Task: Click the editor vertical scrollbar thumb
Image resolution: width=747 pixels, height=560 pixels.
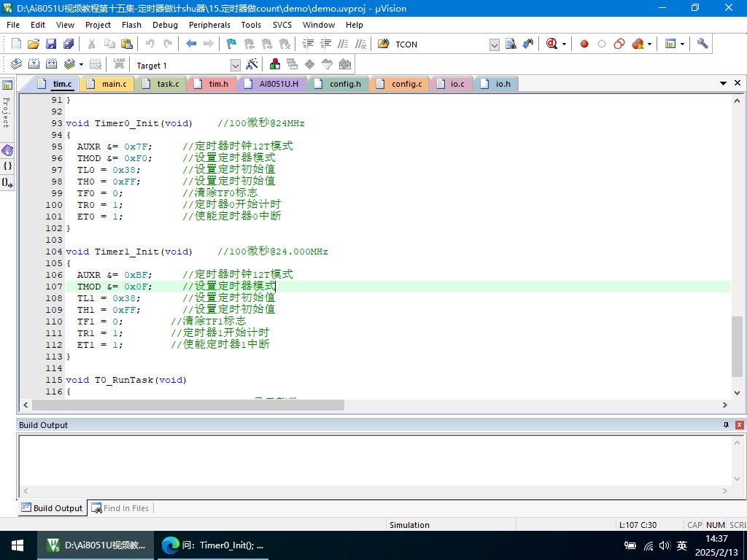Action: click(x=737, y=346)
